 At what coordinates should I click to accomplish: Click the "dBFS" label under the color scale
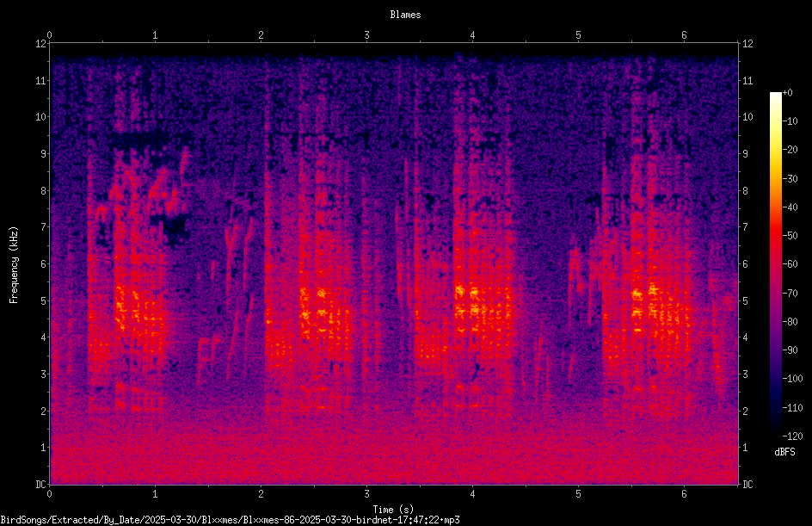pos(784,452)
